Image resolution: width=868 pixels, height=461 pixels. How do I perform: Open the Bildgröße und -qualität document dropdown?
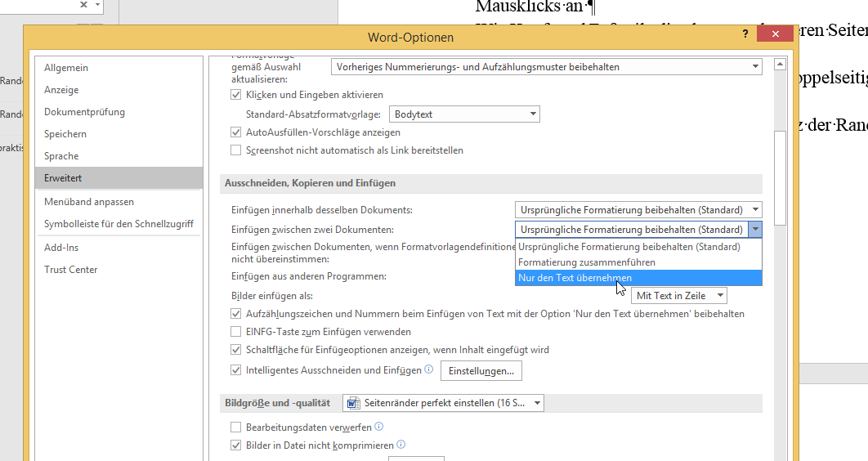point(443,403)
